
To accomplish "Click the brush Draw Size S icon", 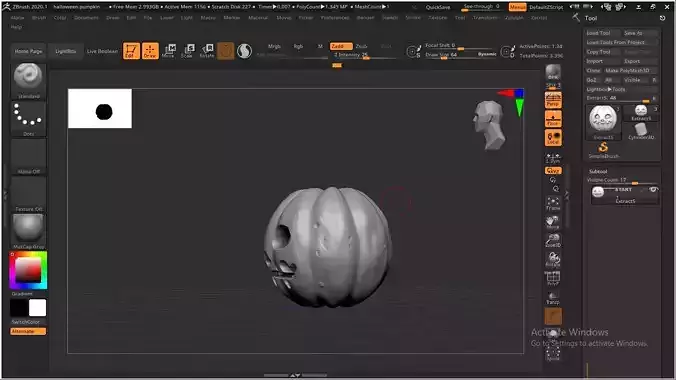I will click(413, 52).
